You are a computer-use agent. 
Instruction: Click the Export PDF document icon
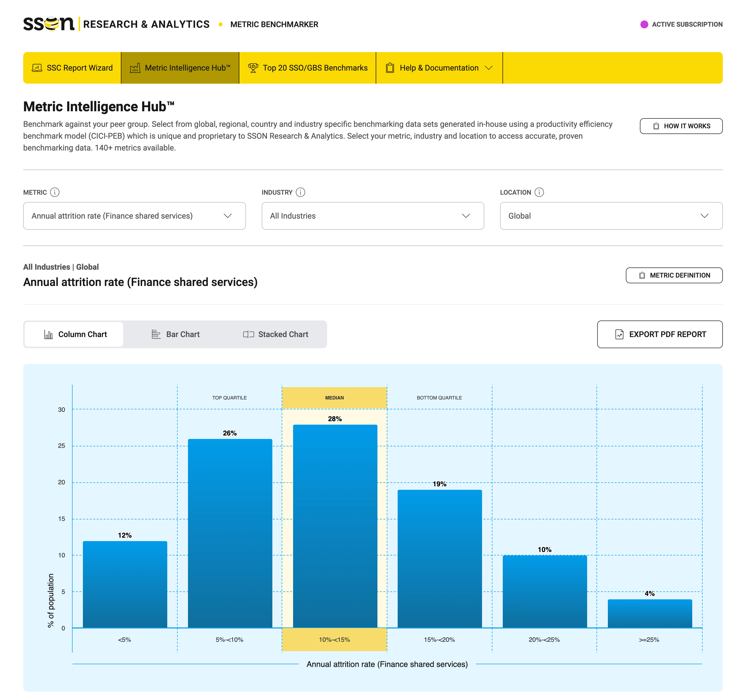pos(619,334)
